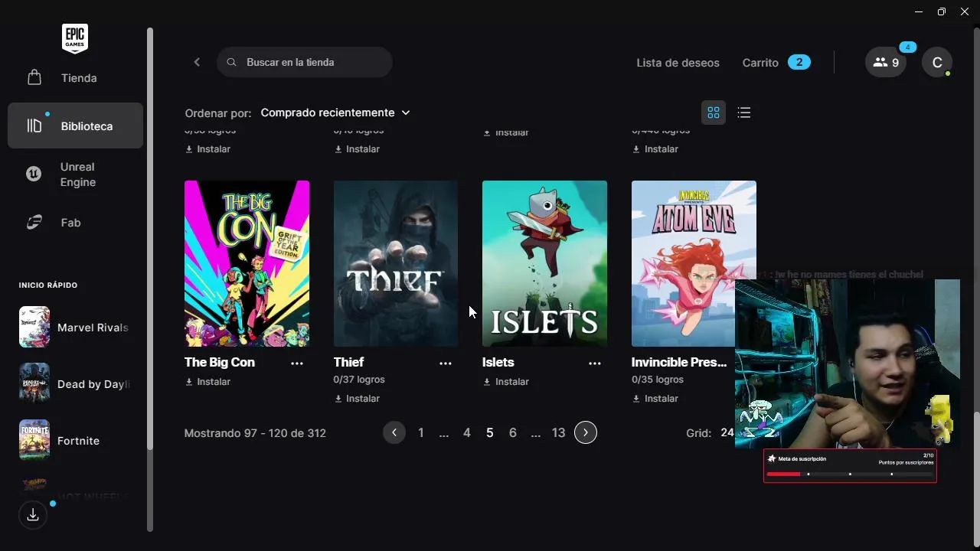980x551 pixels.
Task: Click Thief 0/37 logros text
Action: [359, 380]
